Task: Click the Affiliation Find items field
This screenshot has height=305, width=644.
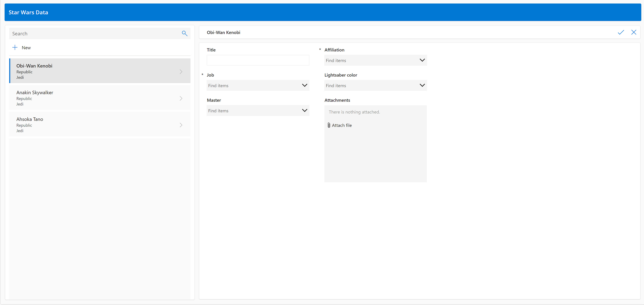Action: click(375, 60)
